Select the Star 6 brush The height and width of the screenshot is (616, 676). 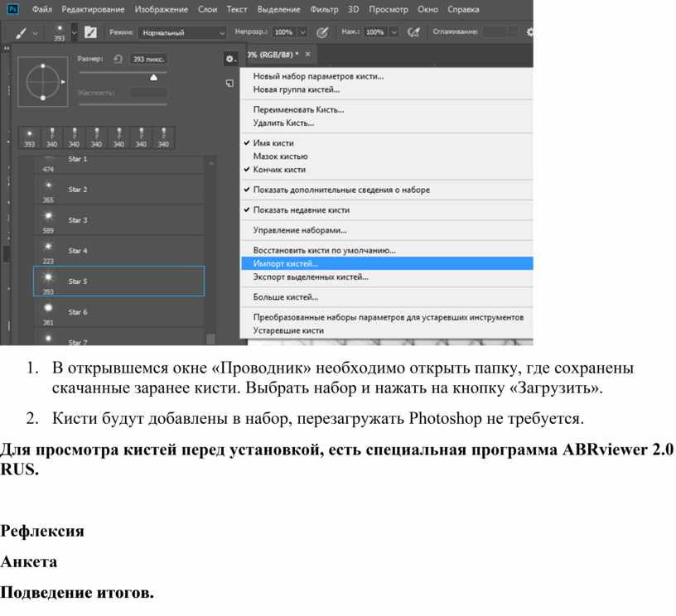(x=119, y=312)
